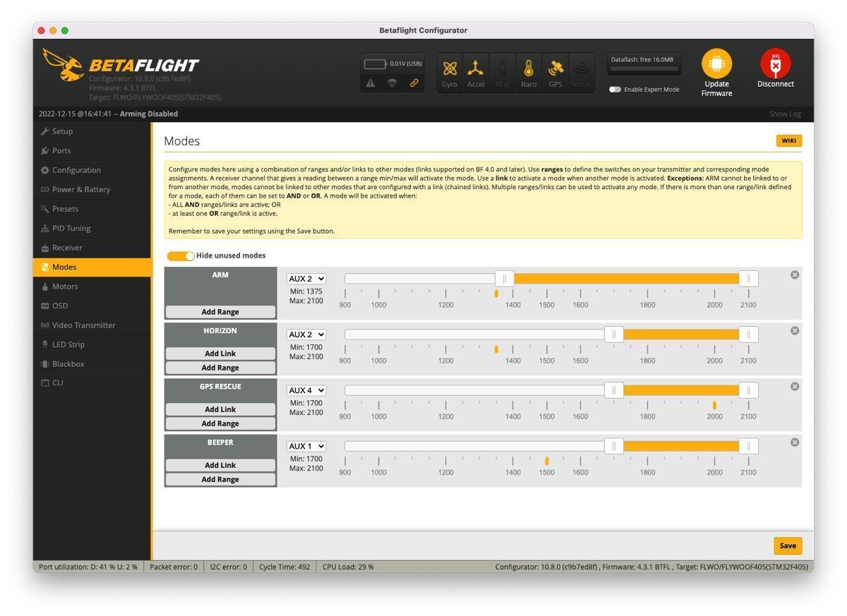Remove the HORIZON mode range
The image size is (847, 616).
coord(795,330)
